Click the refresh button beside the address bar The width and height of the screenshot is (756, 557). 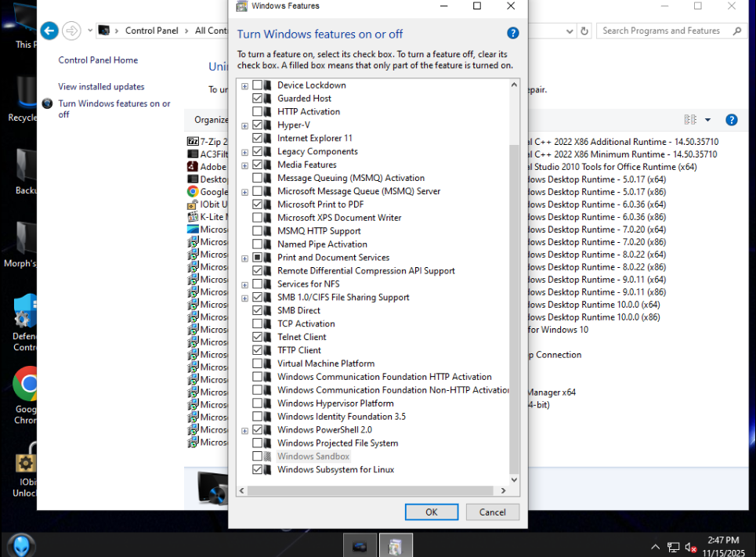pos(584,31)
